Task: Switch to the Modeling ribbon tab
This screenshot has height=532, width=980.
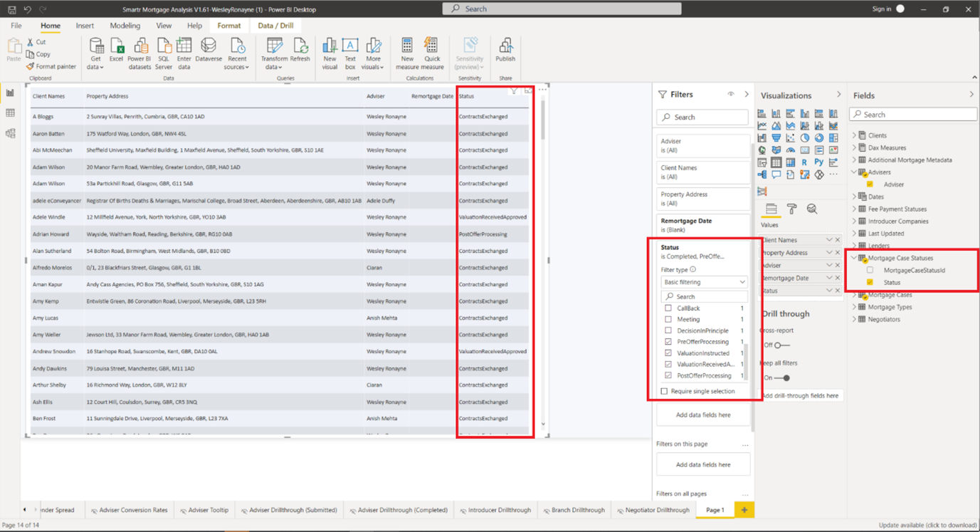Action: [x=125, y=26]
